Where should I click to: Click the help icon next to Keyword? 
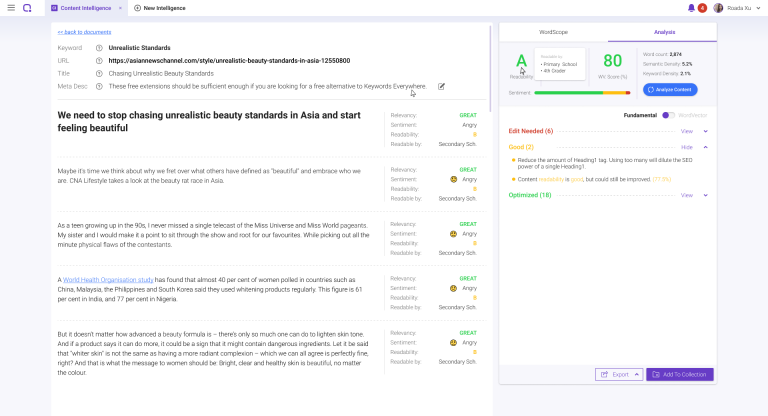pyautogui.click(x=99, y=48)
